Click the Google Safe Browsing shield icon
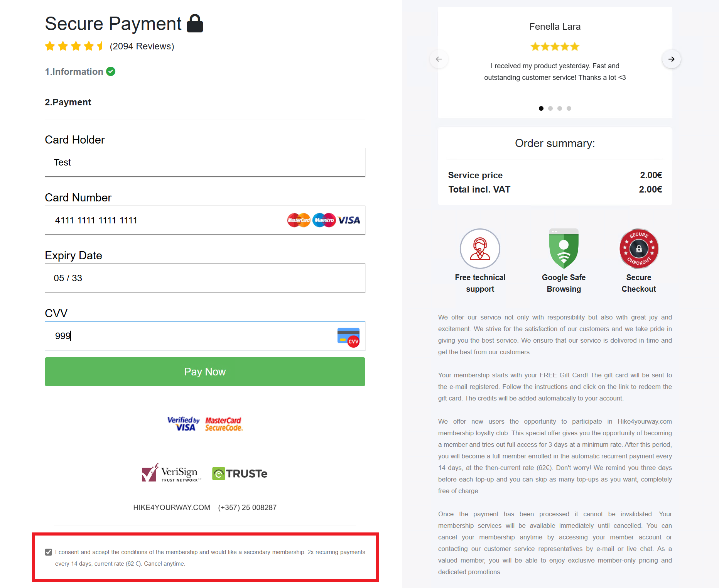719x588 pixels. [564, 249]
